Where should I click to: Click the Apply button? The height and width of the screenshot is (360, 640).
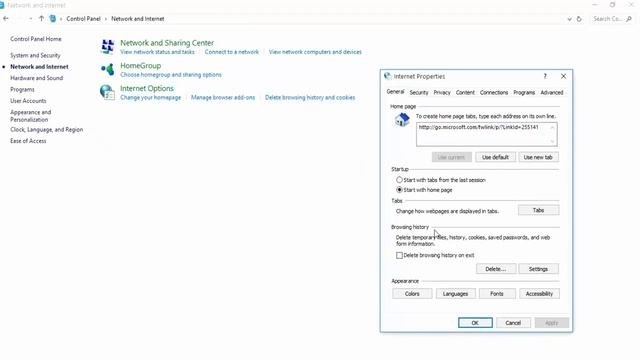(x=551, y=323)
